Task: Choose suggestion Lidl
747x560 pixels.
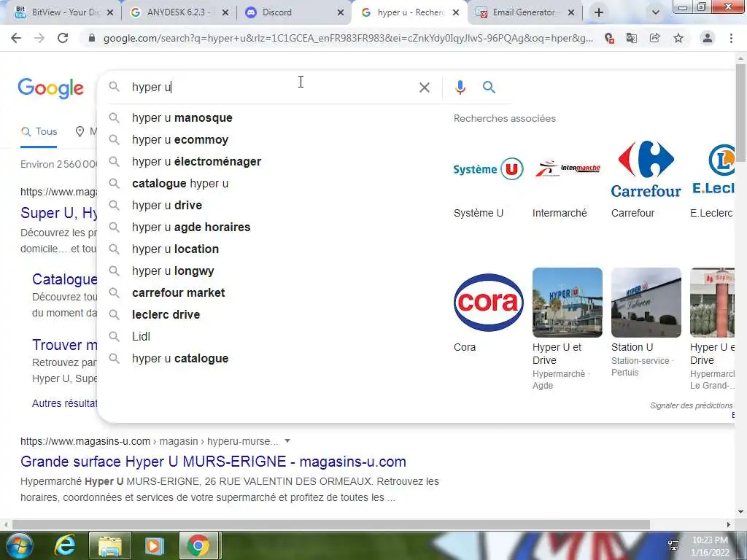Action: [141, 337]
